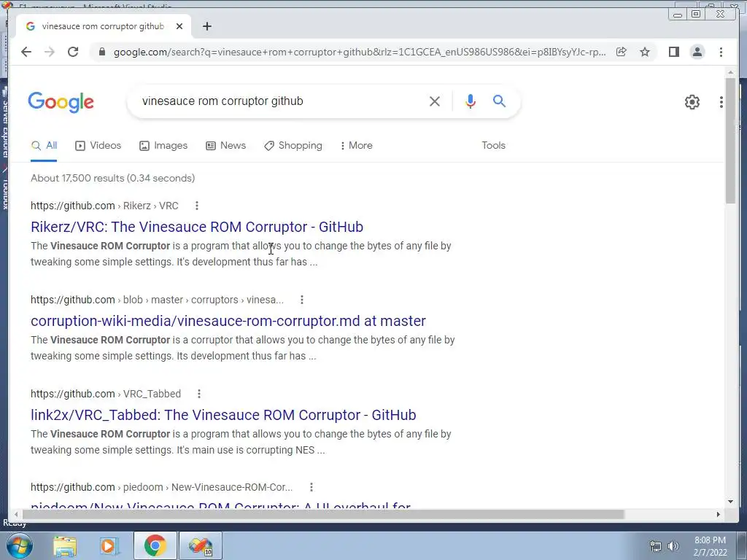The width and height of the screenshot is (747, 560).
Task: Clear the search query with the X icon
Action: coord(435,101)
